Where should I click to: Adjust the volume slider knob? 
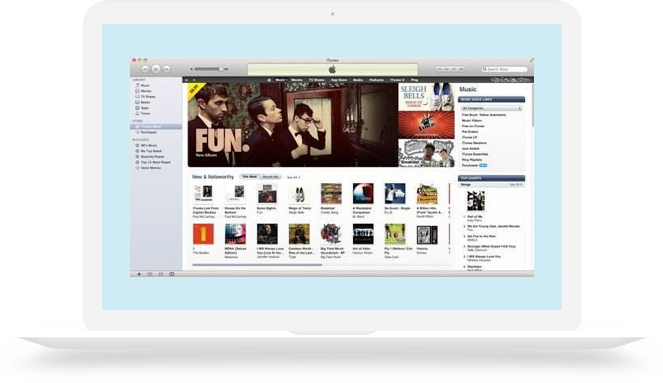221,69
